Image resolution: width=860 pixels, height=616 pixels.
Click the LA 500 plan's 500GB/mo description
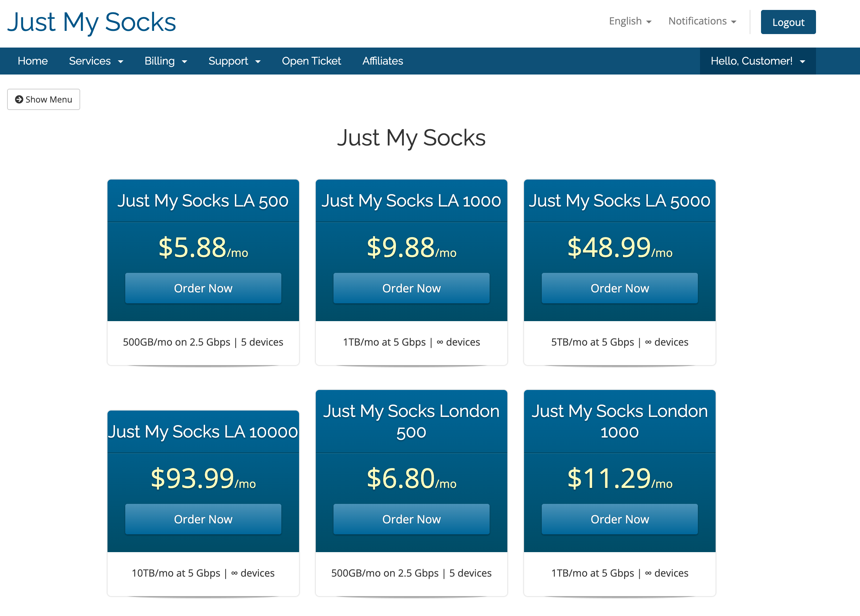tap(203, 342)
